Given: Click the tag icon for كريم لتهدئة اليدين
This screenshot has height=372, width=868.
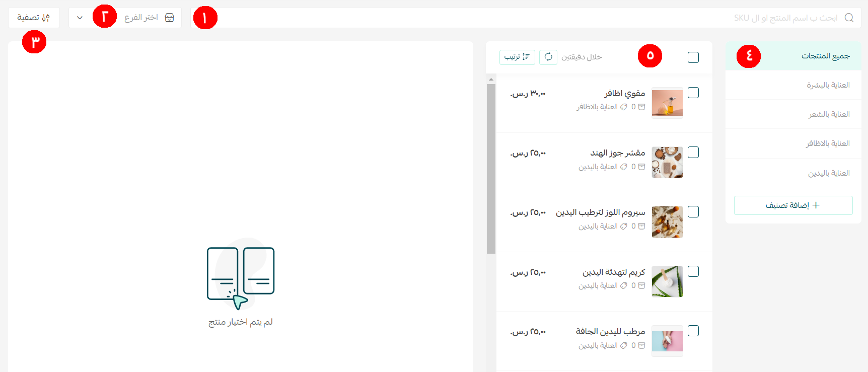Looking at the screenshot, I should [624, 285].
